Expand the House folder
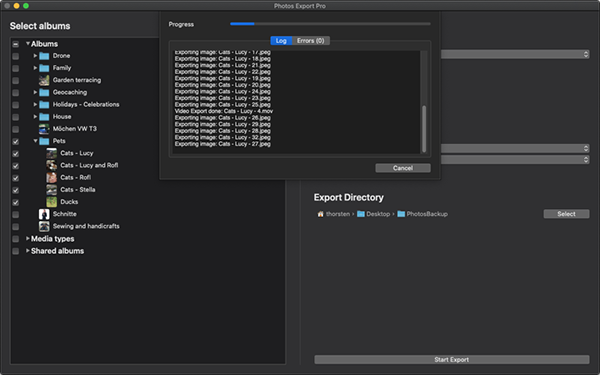Screen dimensions: 600x375 pyautogui.click(x=35, y=116)
